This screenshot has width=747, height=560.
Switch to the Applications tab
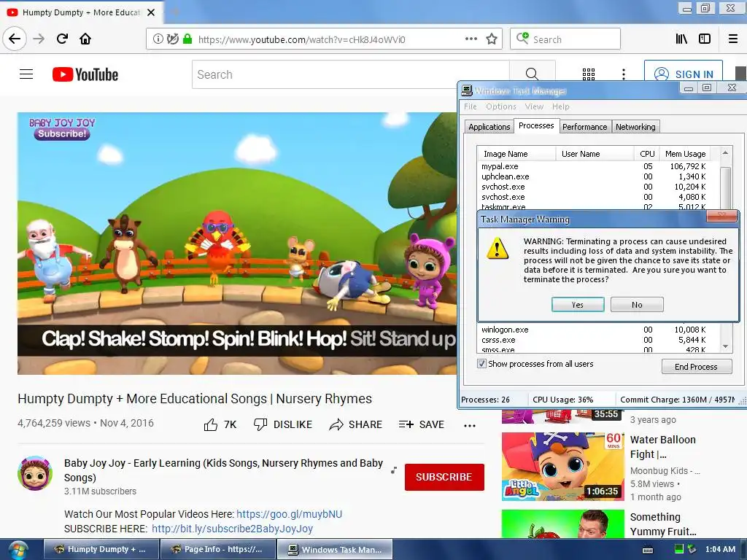coord(489,127)
